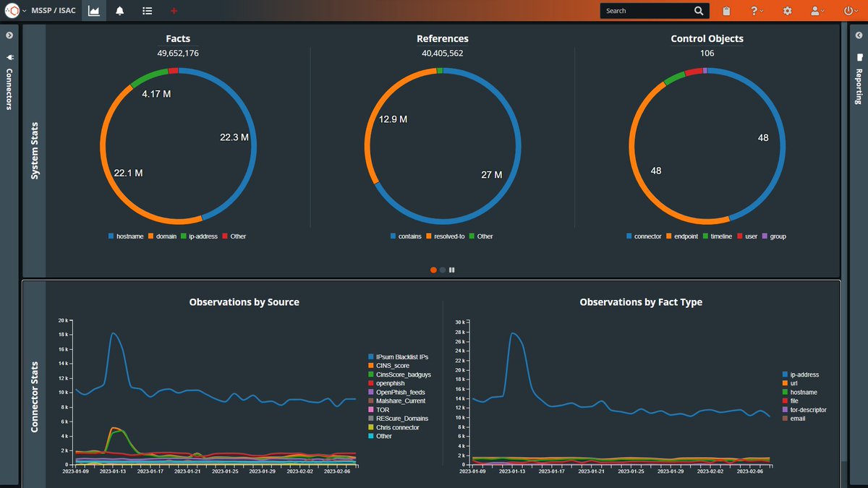Open the dashboard charts view
The image size is (868, 488).
click(93, 10)
